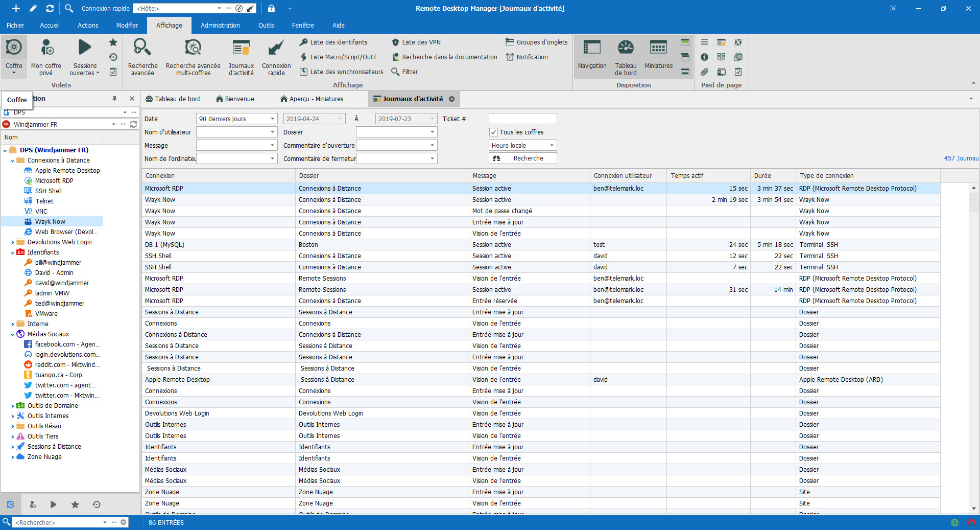Toggle the stacked windows layout icon in Disposition
The image size is (980, 530).
tap(685, 57)
